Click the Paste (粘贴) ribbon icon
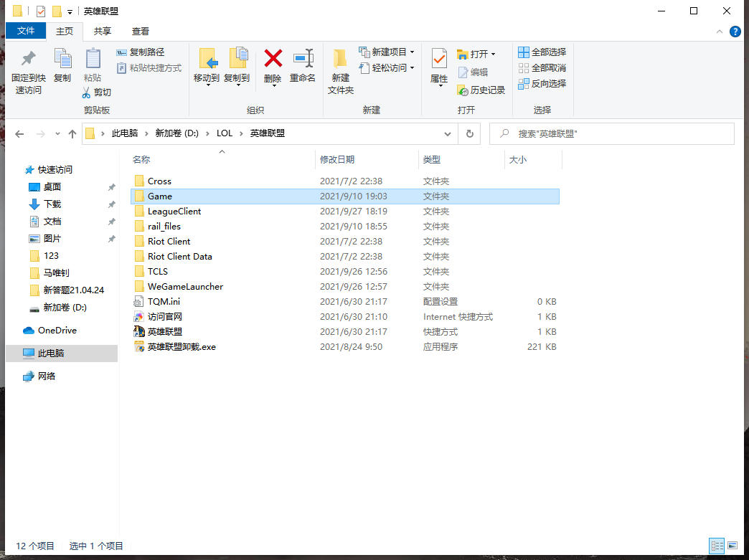 [93, 58]
